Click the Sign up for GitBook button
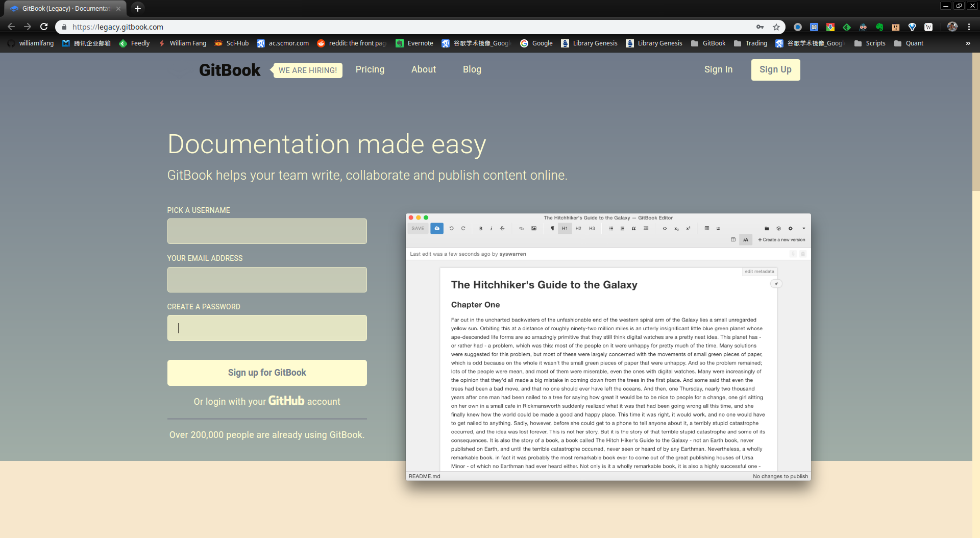The height and width of the screenshot is (538, 980). click(x=267, y=373)
